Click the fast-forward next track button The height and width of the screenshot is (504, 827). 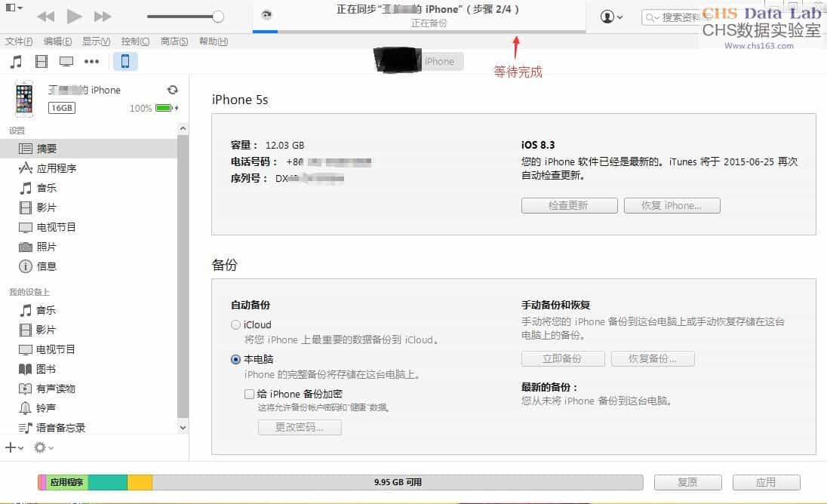tap(103, 17)
